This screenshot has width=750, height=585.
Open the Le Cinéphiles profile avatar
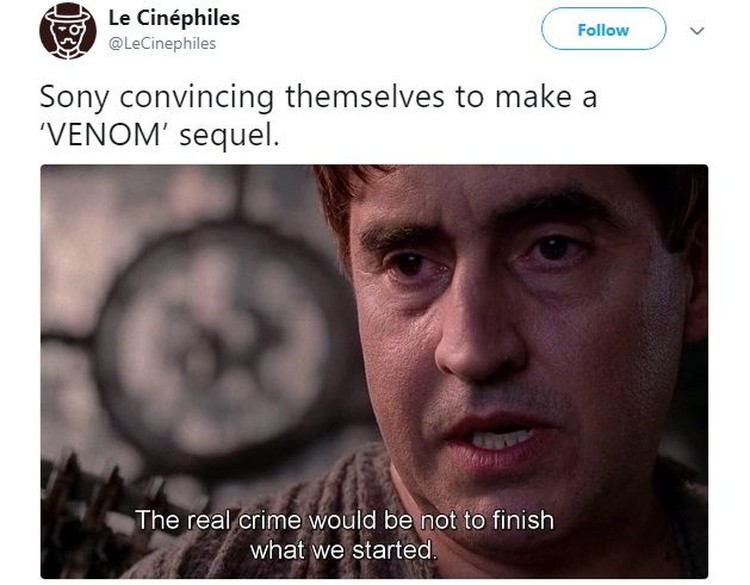click(67, 31)
